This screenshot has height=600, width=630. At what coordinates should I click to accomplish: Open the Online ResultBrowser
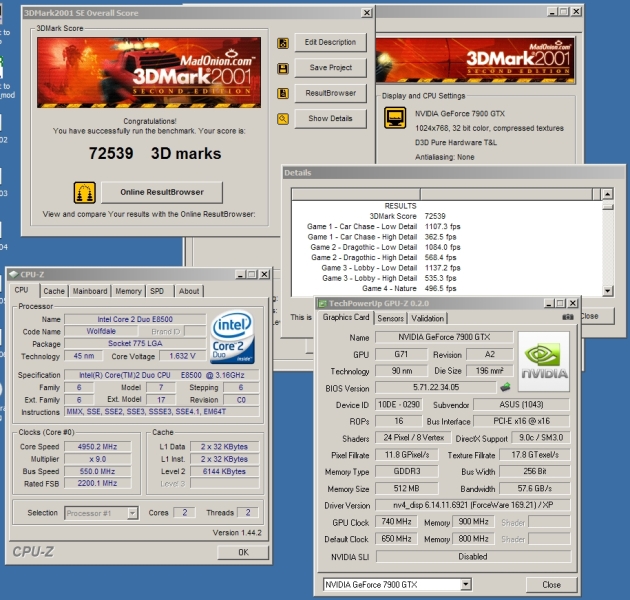tap(162, 192)
